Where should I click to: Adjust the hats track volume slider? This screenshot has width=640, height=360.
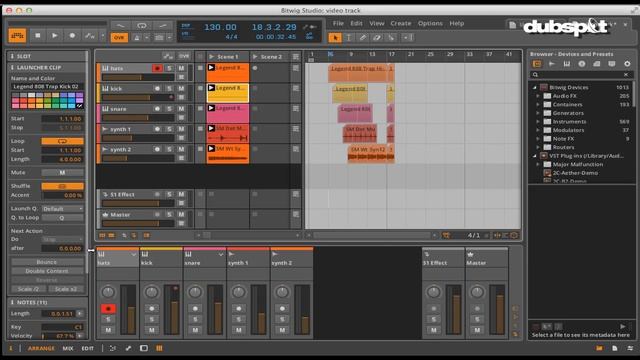pyautogui.click(x=138, y=77)
